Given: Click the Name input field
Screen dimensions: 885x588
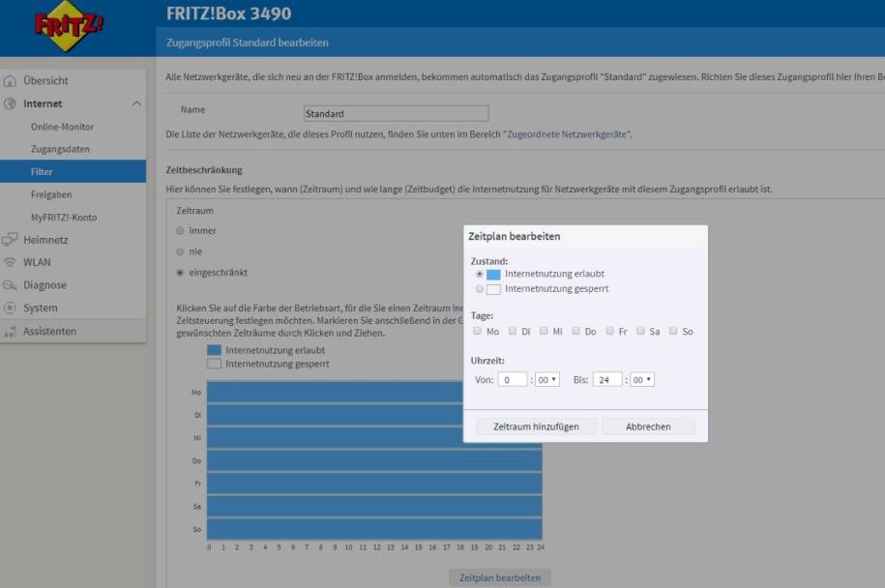Looking at the screenshot, I should click(x=396, y=113).
